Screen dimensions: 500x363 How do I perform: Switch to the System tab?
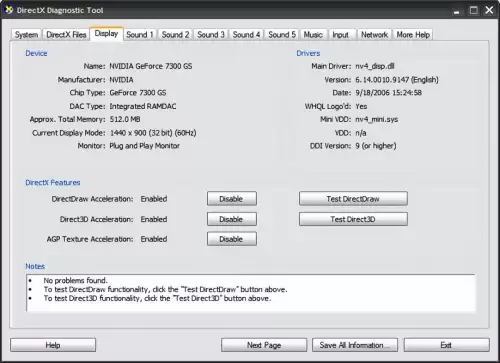coord(26,35)
